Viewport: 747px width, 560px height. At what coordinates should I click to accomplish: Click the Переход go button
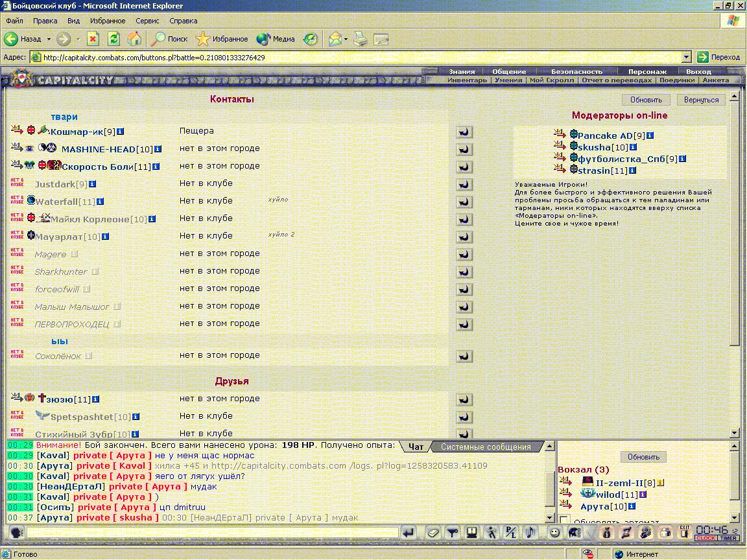tap(718, 57)
